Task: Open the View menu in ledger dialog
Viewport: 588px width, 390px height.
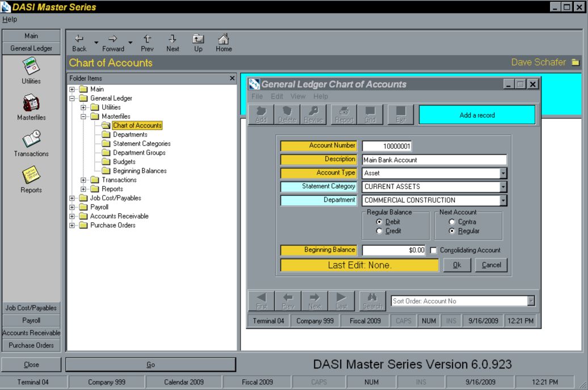Action: [x=298, y=96]
